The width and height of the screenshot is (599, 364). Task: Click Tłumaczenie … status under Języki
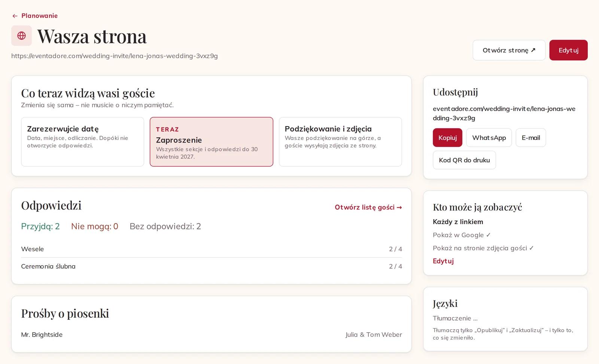tap(455, 318)
